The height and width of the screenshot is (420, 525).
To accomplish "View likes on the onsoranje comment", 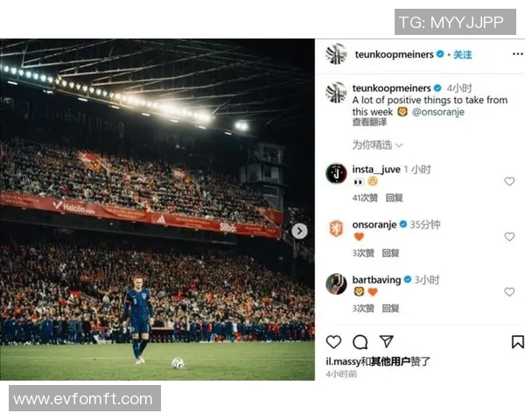I will [x=363, y=253].
